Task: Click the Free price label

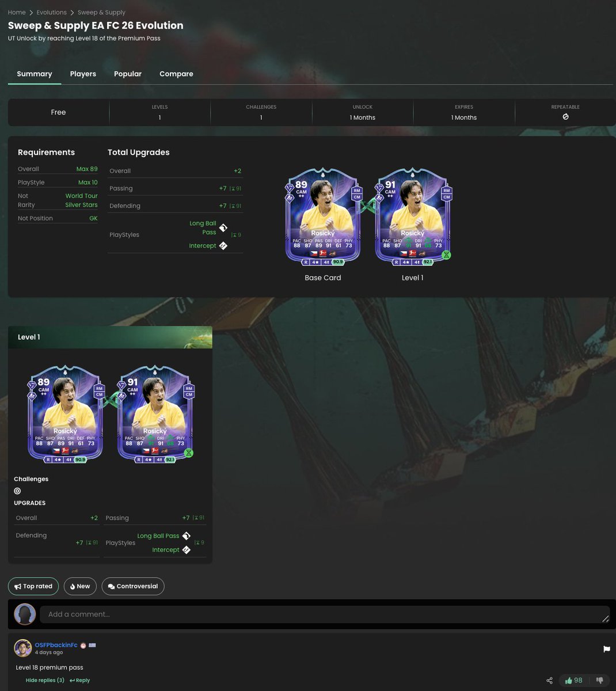Action: pos(58,112)
